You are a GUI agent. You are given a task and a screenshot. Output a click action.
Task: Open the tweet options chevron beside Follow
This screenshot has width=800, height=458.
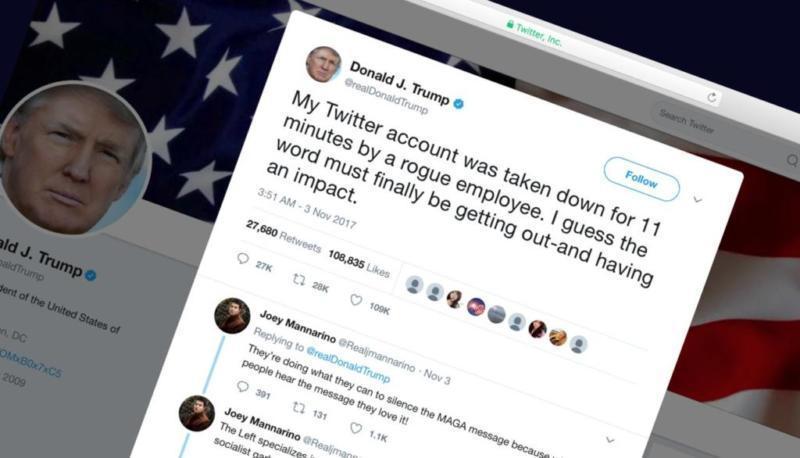[697, 199]
